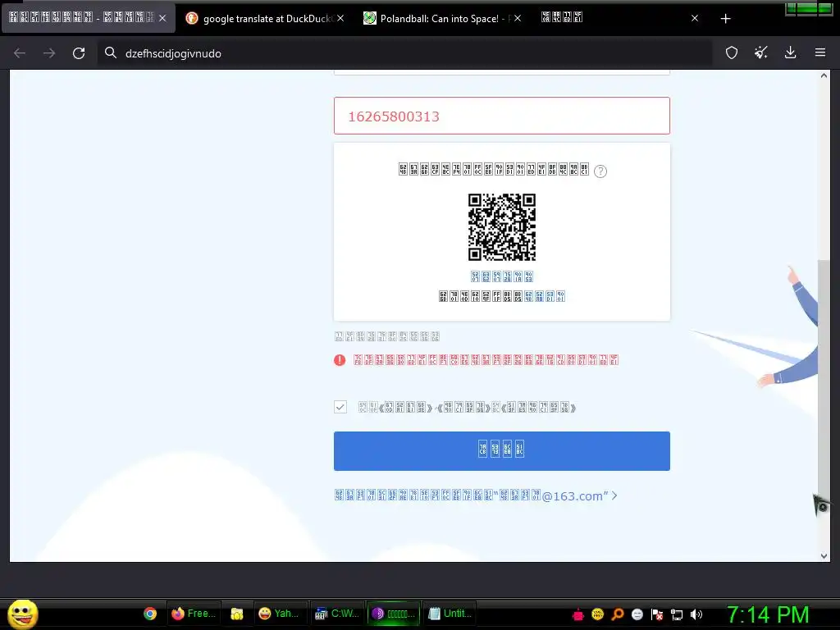This screenshot has height=630, width=840.
Task: Go back using the browser back arrow
Action: (x=20, y=53)
